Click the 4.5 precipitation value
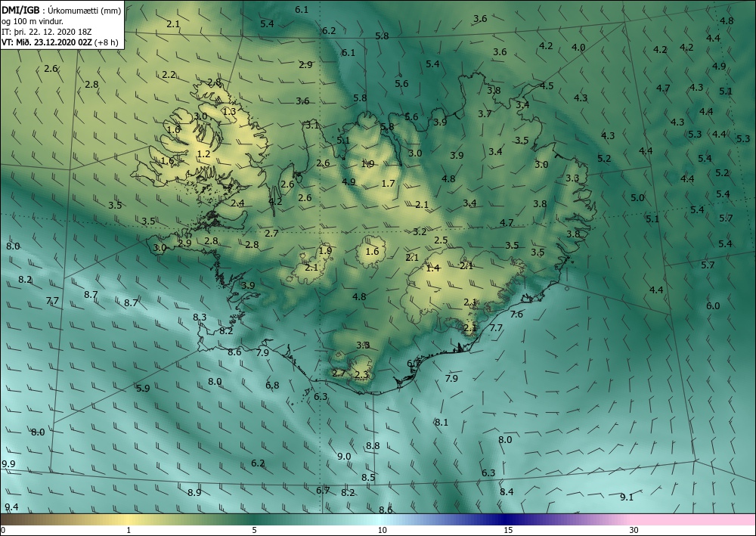The height and width of the screenshot is (536, 756). tap(547, 85)
